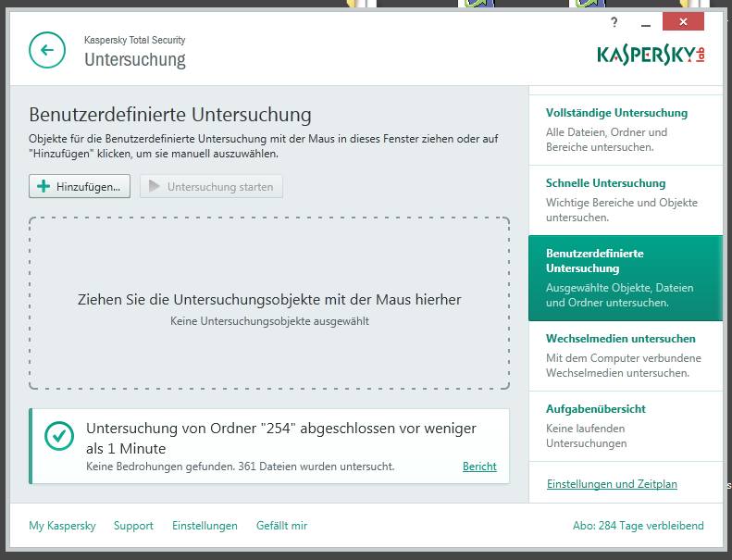Image resolution: width=732 pixels, height=560 pixels.
Task: Open the Support link
Action: pyautogui.click(x=133, y=526)
